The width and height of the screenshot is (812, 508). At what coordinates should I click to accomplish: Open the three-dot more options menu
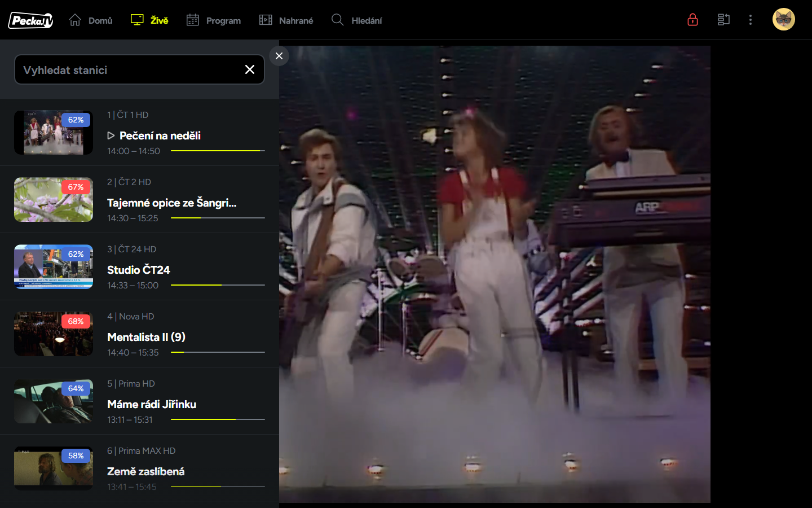tap(751, 20)
